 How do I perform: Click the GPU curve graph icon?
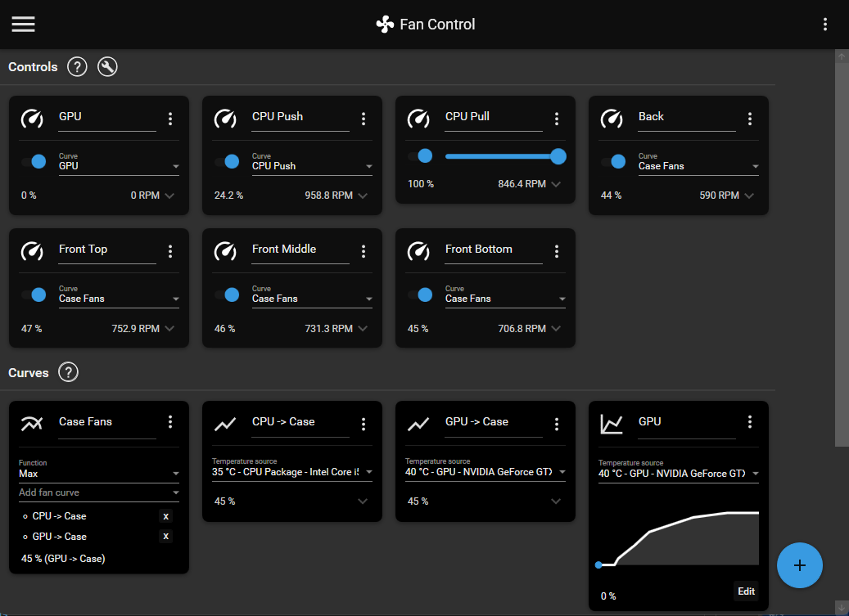coord(612,424)
